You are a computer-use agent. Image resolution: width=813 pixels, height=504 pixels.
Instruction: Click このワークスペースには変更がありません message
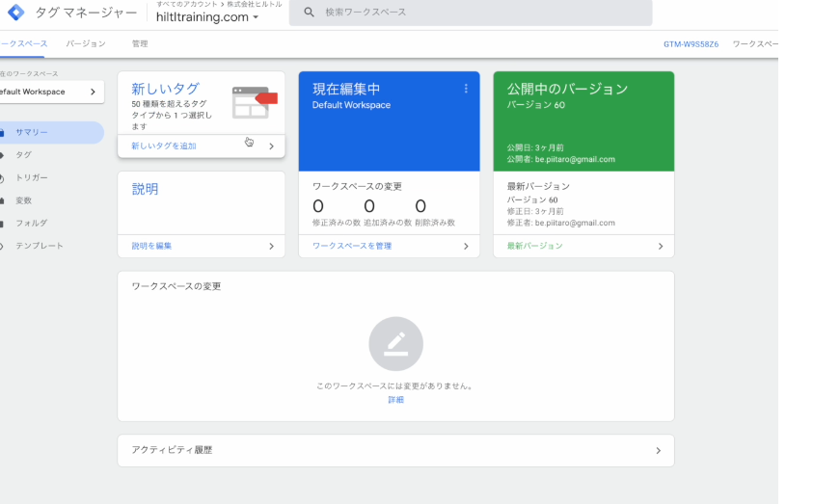pos(395,386)
